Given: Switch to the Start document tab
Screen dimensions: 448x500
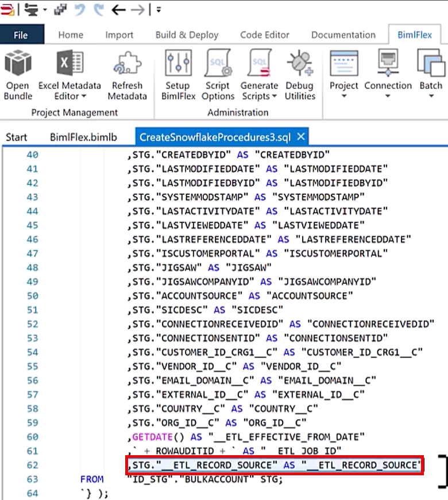Looking at the screenshot, I should click(x=17, y=137).
